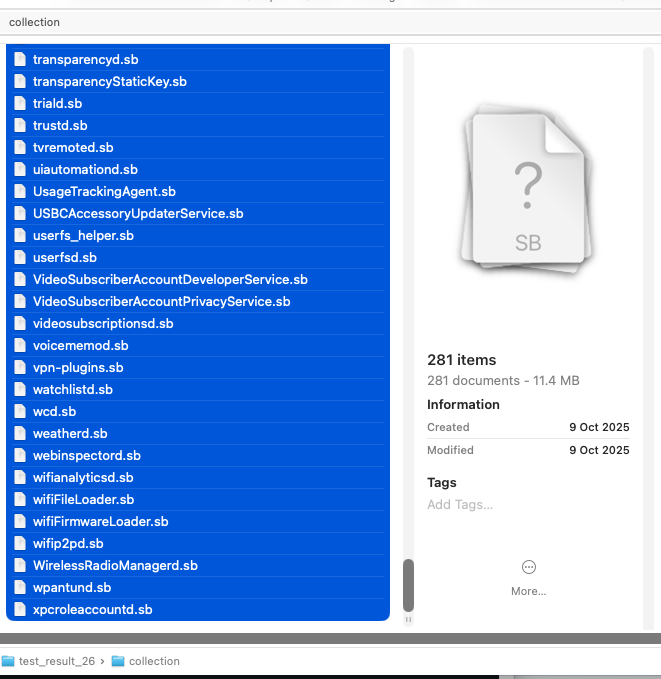Select the USBCAccessoryUpdaterService.sb file
The width and height of the screenshot is (661, 679).
tap(138, 214)
